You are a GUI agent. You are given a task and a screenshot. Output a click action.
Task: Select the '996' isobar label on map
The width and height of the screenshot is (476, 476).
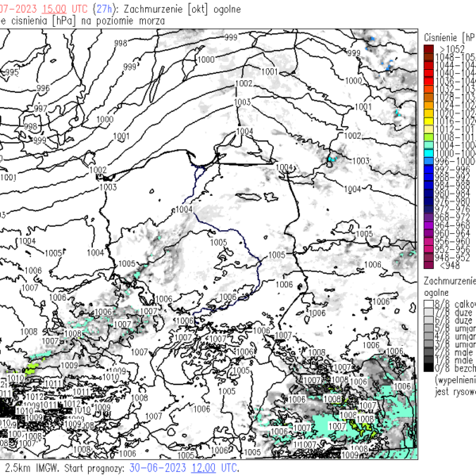coord(43,88)
